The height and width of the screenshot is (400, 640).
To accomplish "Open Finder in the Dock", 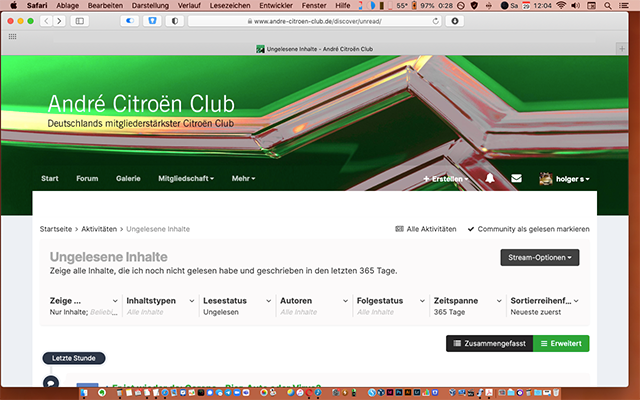I will coord(84,393).
